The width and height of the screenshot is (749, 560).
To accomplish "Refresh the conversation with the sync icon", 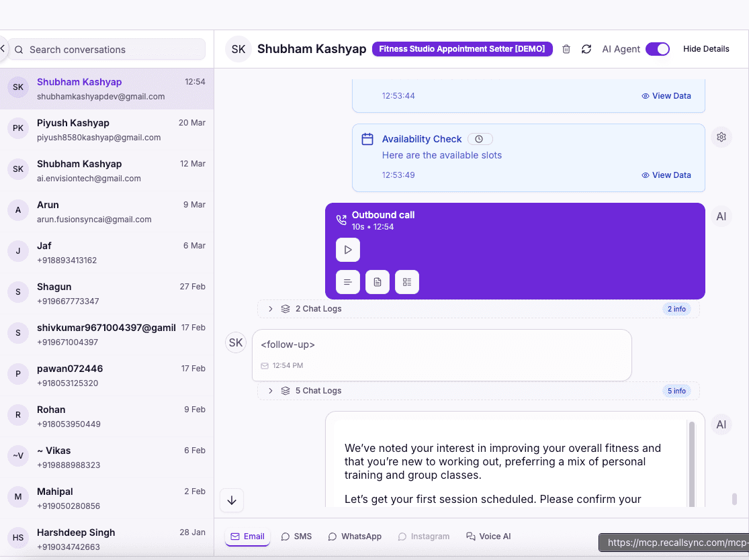I will (586, 48).
